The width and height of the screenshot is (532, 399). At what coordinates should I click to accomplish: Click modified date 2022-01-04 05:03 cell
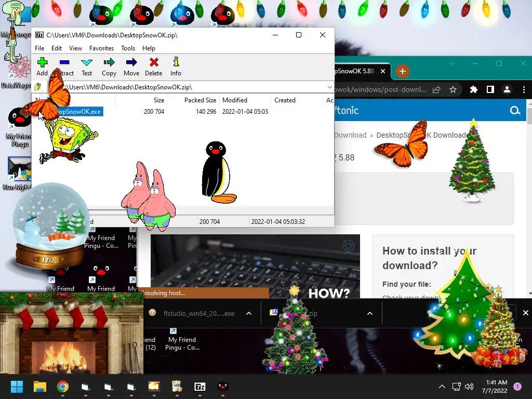(x=245, y=112)
